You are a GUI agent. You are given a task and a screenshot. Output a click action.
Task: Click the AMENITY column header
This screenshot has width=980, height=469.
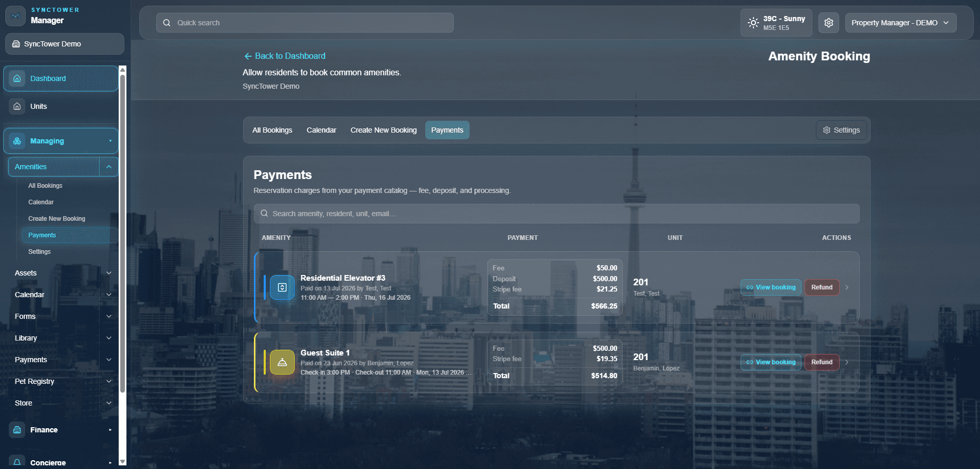click(x=276, y=238)
